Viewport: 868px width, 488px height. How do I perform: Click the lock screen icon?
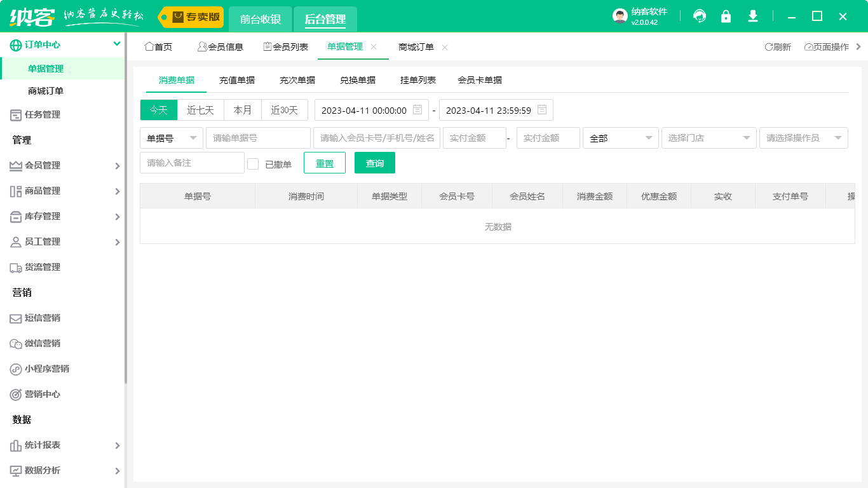tap(726, 17)
